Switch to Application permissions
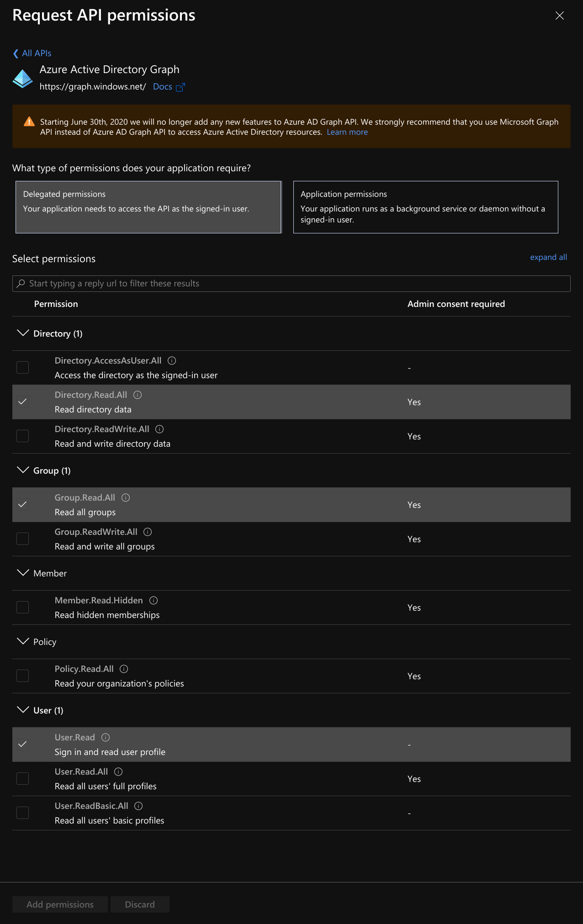 426,207
